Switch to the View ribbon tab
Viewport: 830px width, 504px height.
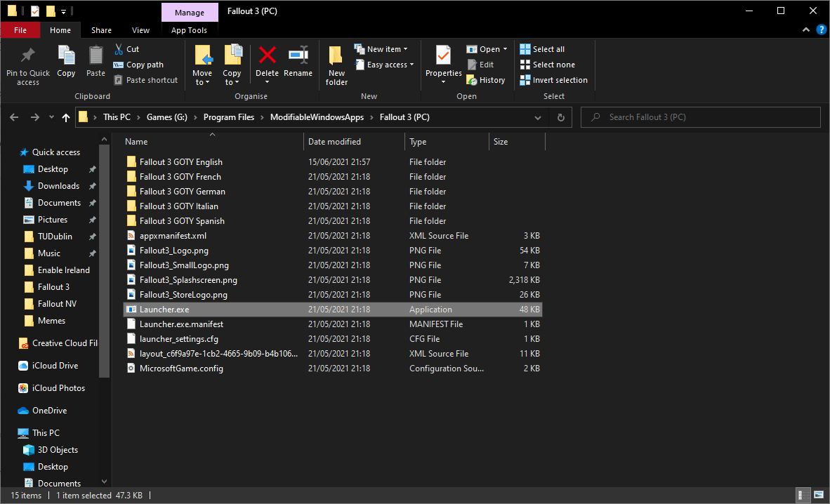(x=141, y=30)
